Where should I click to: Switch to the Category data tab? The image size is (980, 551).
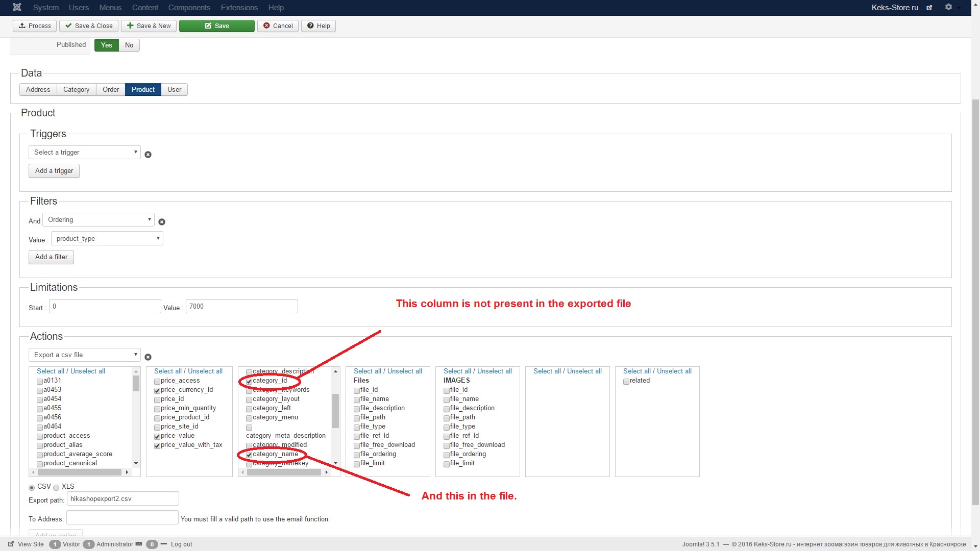click(76, 90)
